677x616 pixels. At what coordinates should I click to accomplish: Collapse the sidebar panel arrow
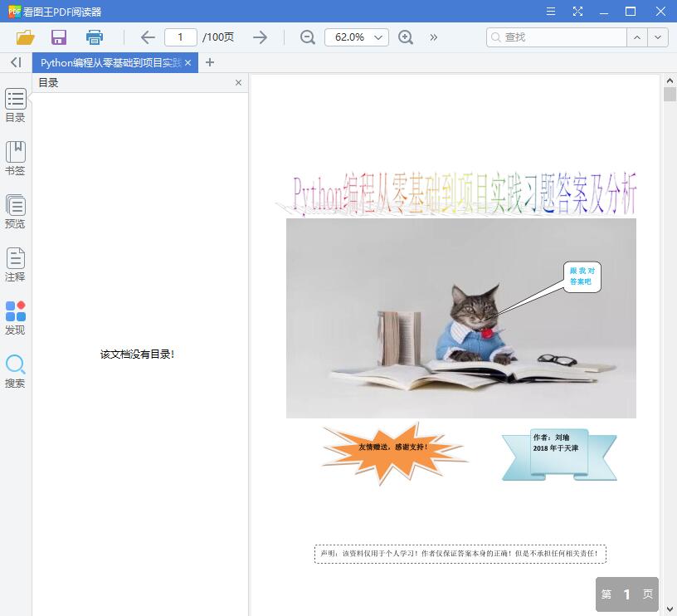click(x=16, y=62)
